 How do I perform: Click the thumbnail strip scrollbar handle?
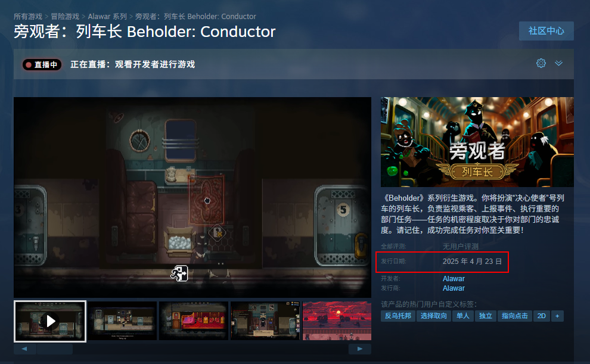pyautogui.click(x=55, y=349)
